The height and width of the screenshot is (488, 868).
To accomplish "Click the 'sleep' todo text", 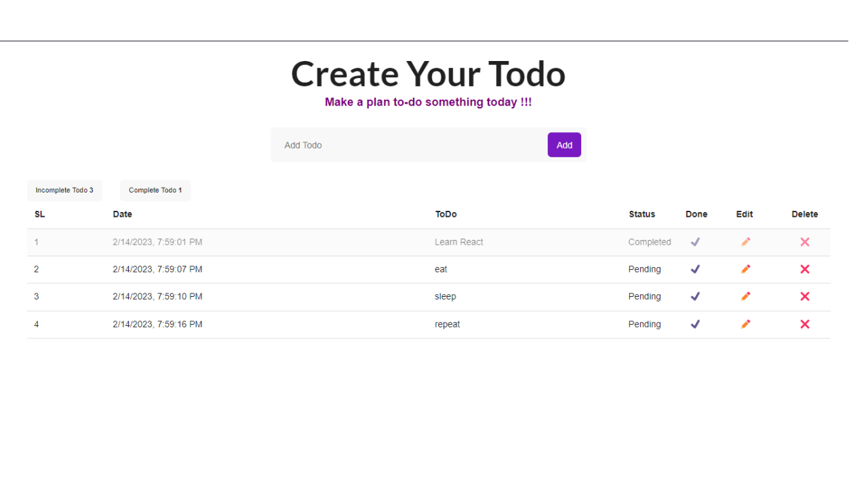I will click(446, 296).
